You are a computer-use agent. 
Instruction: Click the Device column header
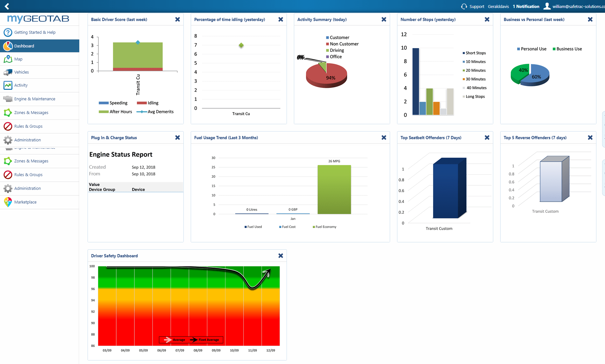138,189
